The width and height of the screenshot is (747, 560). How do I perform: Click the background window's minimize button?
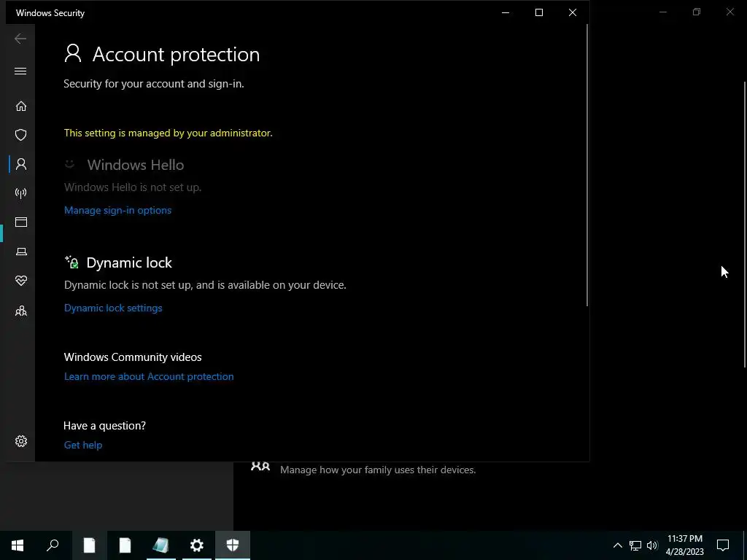[x=662, y=12]
